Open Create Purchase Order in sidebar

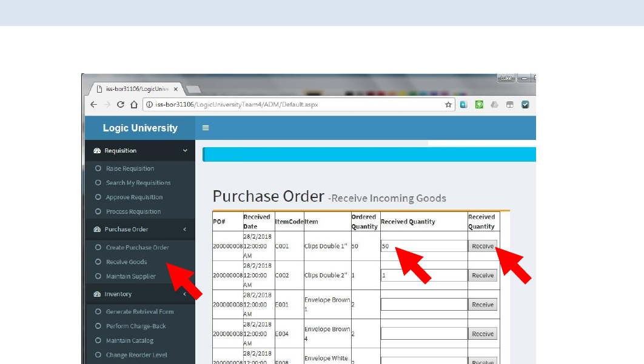pyautogui.click(x=137, y=248)
